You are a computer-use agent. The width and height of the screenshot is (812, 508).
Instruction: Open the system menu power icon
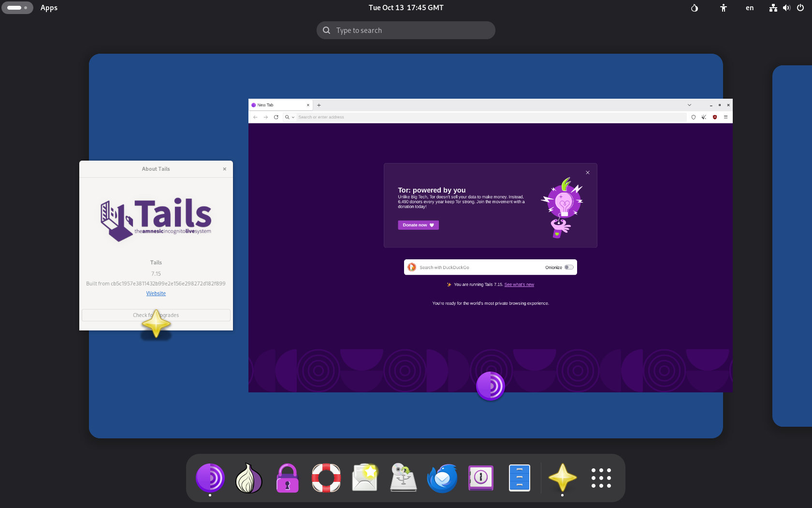click(x=800, y=8)
